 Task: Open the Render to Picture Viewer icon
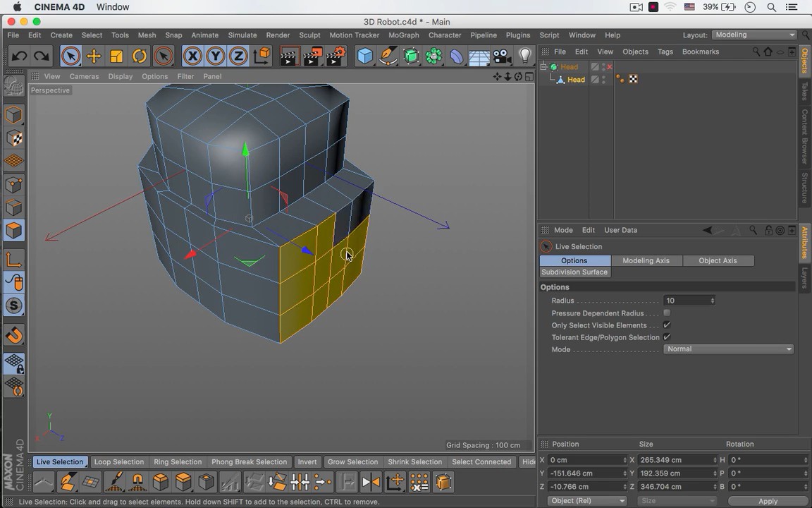[312, 56]
